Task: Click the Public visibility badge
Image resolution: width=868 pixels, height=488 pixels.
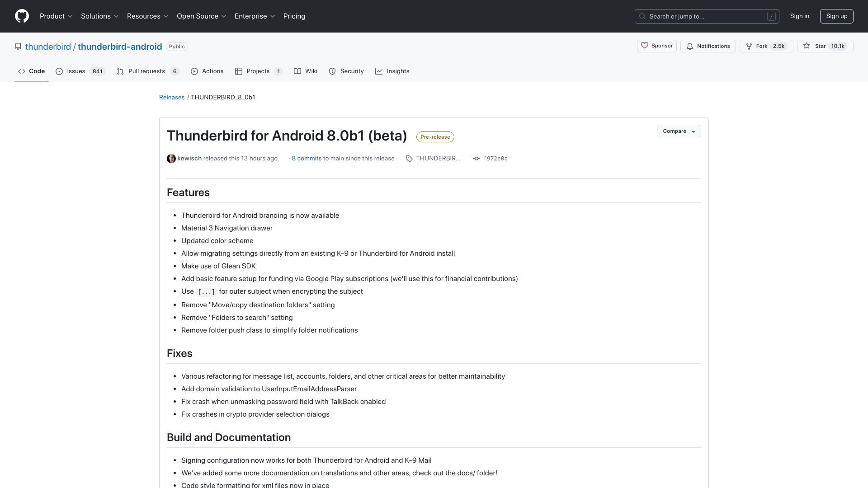Action: pos(177,47)
